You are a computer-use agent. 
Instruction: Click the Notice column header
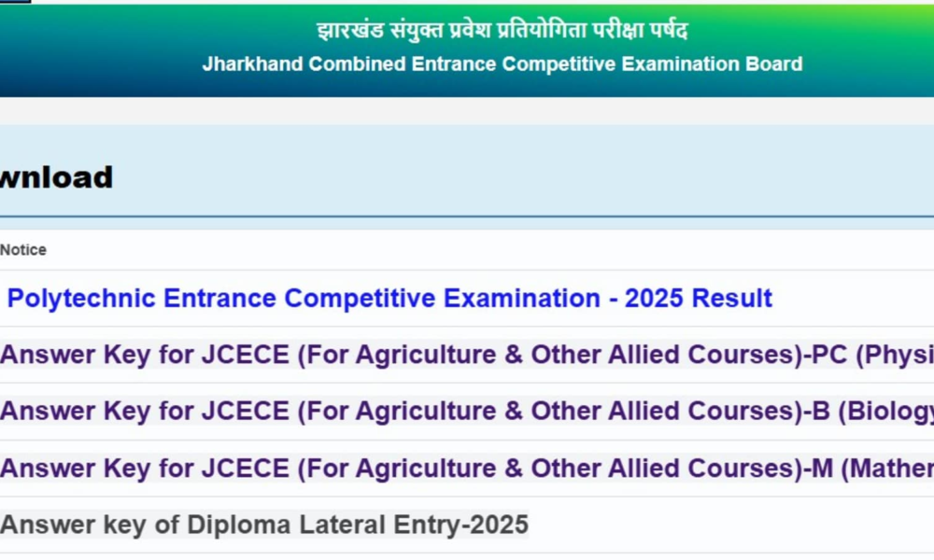click(23, 250)
